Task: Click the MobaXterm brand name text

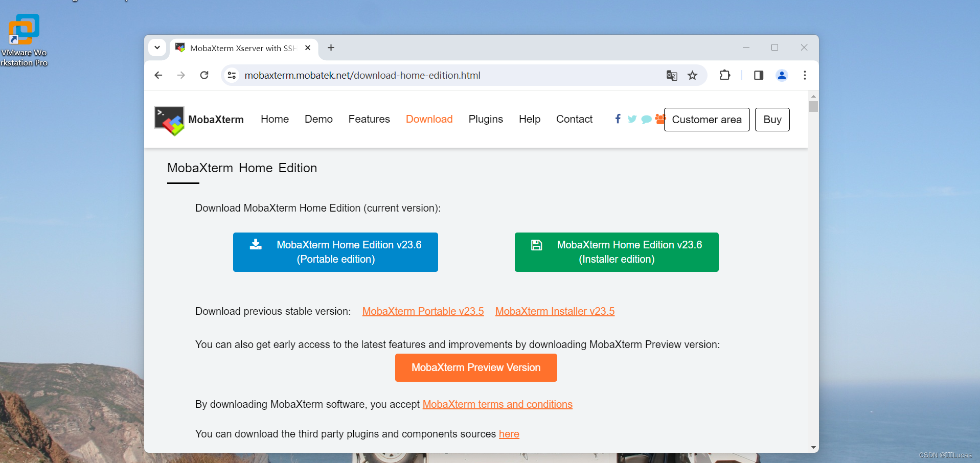Action: [x=216, y=120]
